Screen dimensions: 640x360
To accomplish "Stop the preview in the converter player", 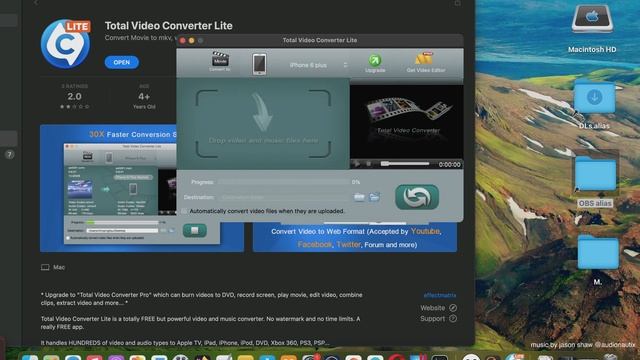I will [369, 164].
